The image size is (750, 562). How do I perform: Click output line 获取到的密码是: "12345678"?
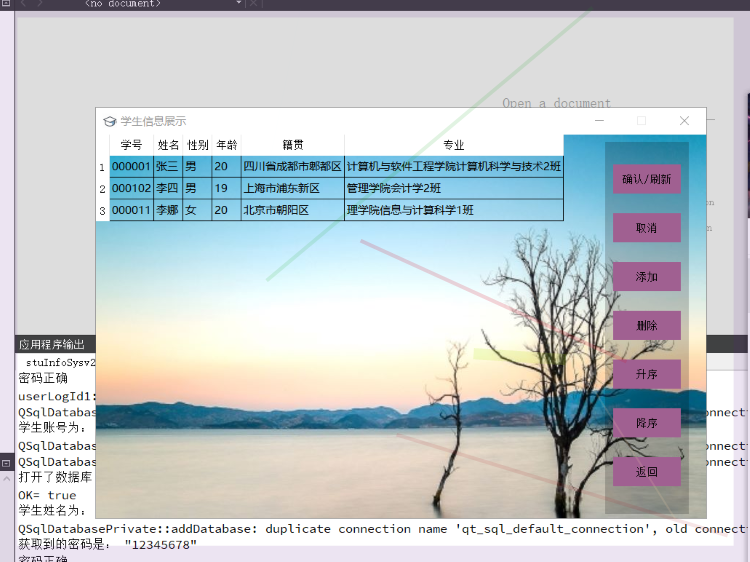[108, 545]
